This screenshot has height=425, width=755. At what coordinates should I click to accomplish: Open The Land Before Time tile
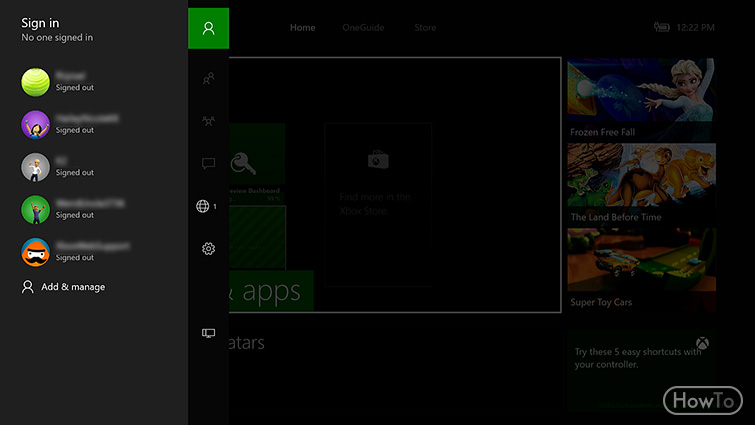pyautogui.click(x=641, y=185)
